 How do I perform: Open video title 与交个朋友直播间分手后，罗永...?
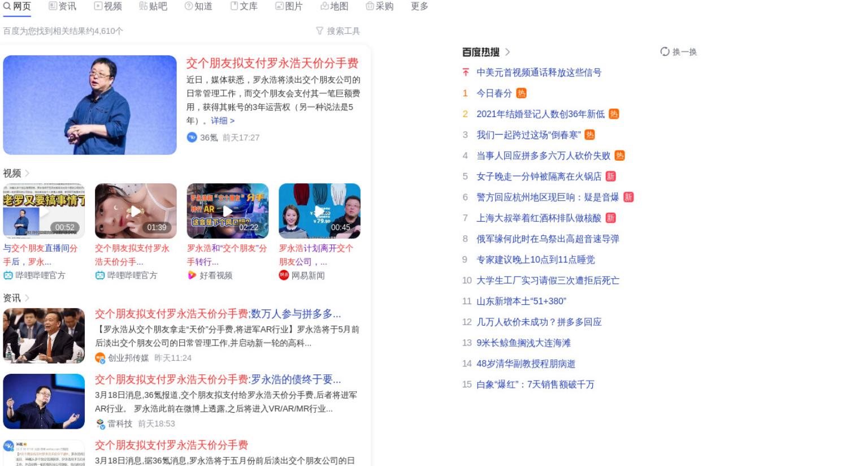(41, 255)
